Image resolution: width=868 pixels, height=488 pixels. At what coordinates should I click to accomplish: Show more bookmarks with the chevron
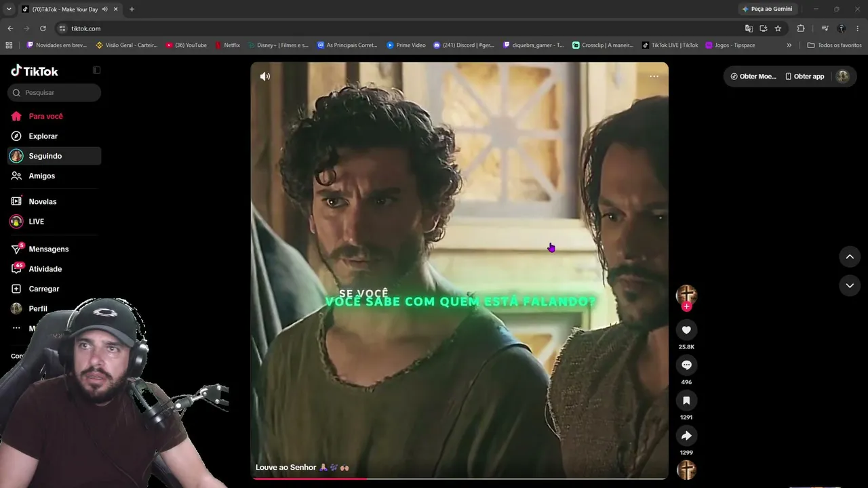click(789, 45)
